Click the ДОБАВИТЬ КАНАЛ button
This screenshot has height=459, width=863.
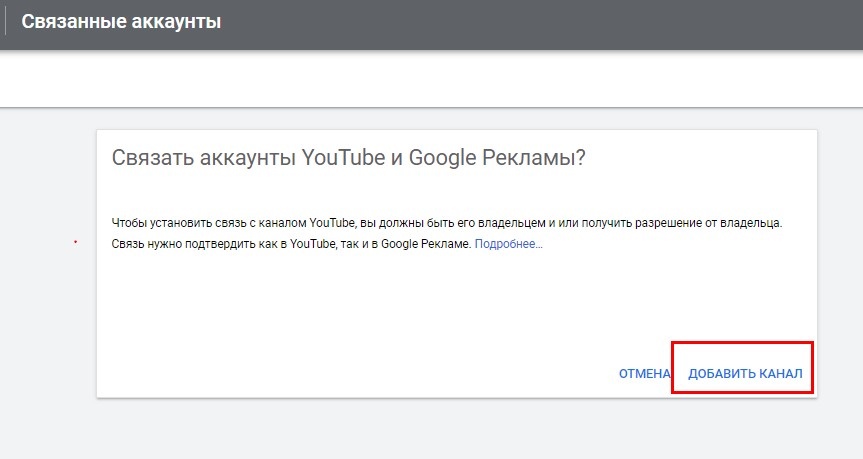[x=745, y=374]
